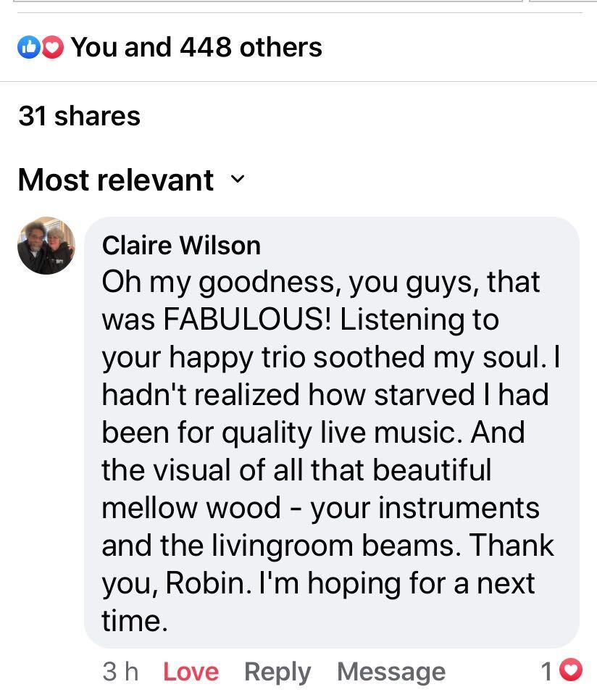This screenshot has width=597, height=700.
Task: Click the heart icon on Claire's comment
Action: (572, 672)
